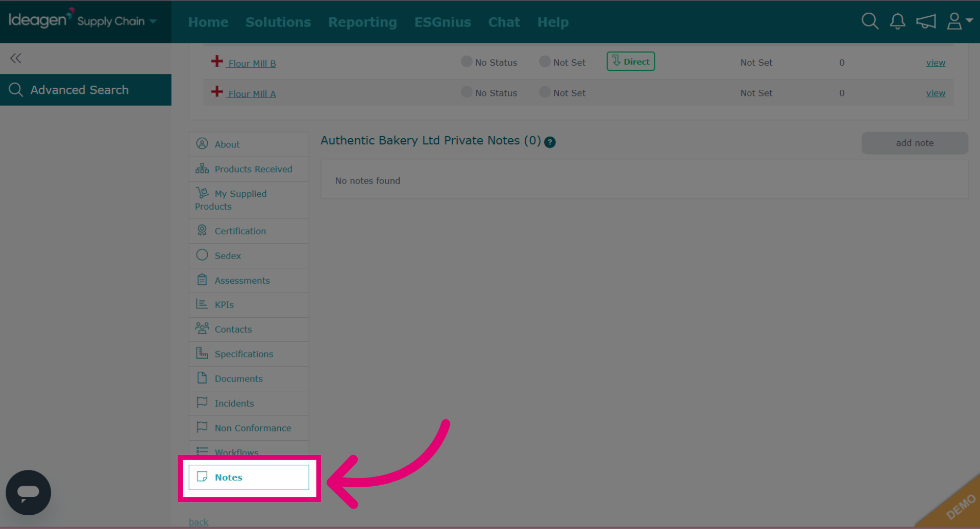Screen dimensions: 980x529
Task: Open Flour Mill B link
Action: point(252,63)
